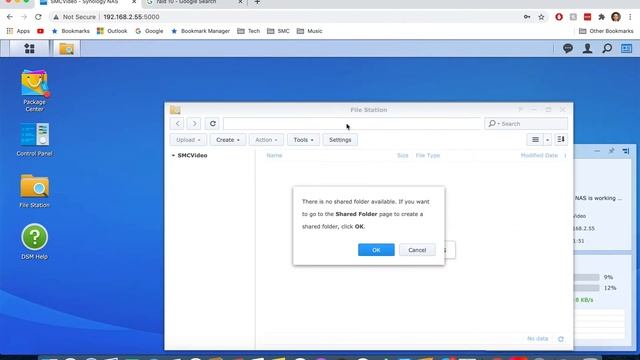640x360 pixels.
Task: Open the Bookmark Manager link
Action: pyautogui.click(x=200, y=31)
